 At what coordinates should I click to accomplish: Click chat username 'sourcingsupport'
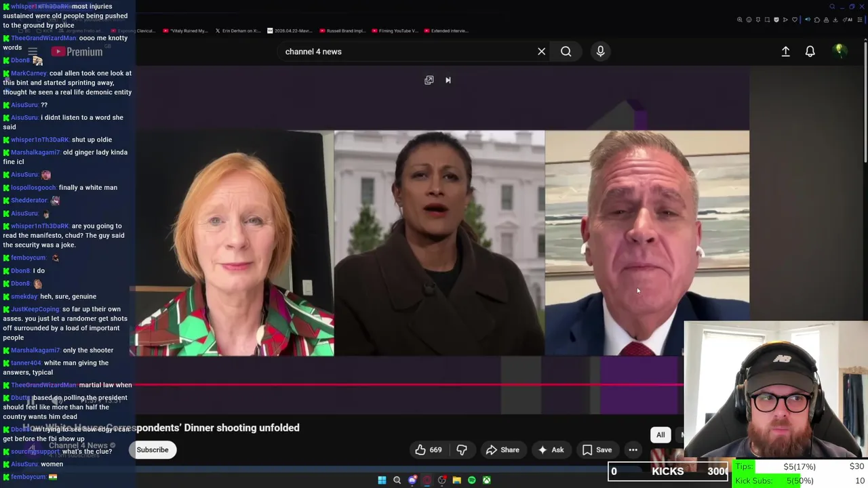click(35, 451)
